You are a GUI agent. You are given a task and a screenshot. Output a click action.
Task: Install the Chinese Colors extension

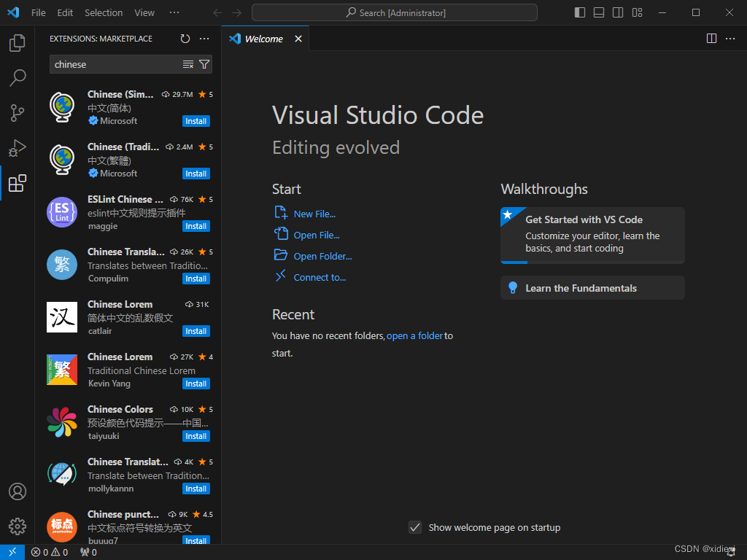196,436
